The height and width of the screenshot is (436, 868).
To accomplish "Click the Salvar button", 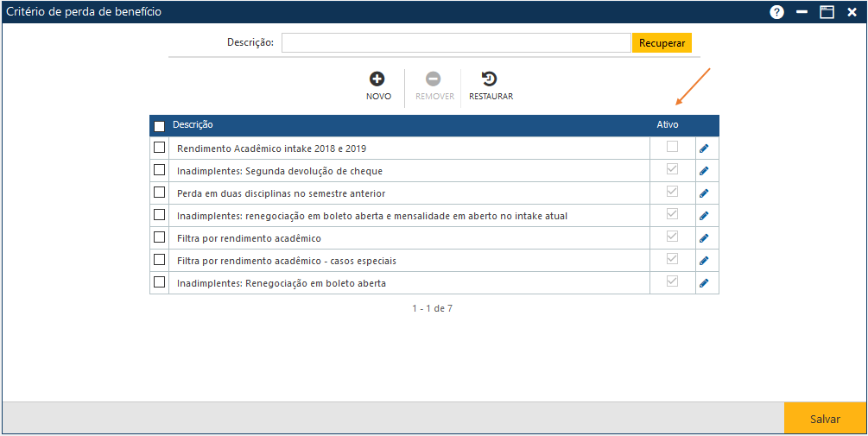I will [825, 419].
